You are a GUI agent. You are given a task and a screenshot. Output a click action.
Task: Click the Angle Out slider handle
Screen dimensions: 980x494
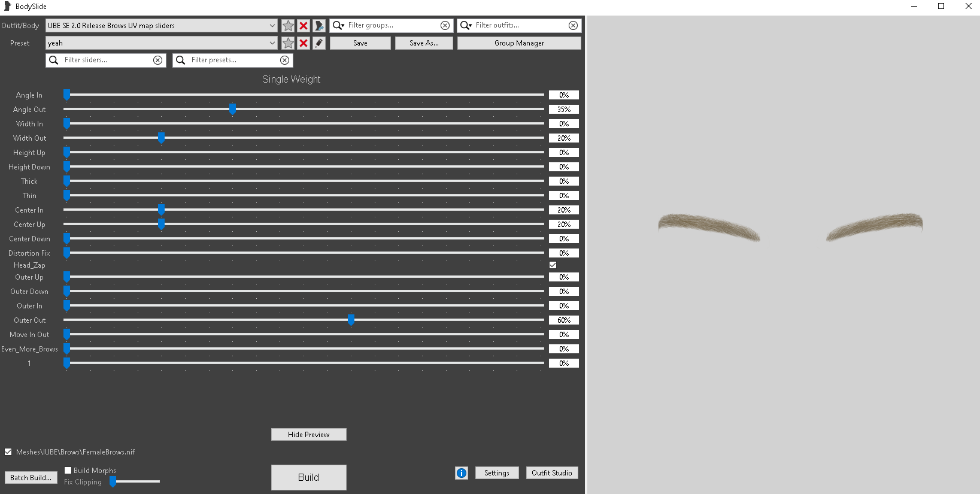tap(232, 109)
